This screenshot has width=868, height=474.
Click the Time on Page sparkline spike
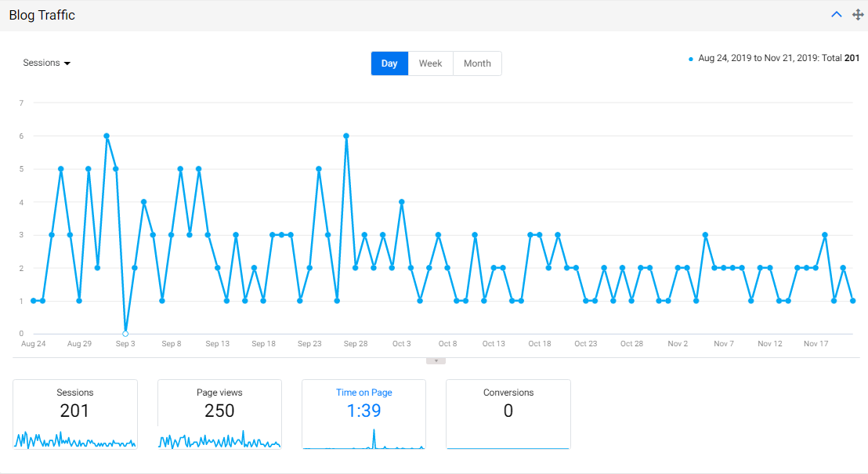pyautogui.click(x=374, y=439)
